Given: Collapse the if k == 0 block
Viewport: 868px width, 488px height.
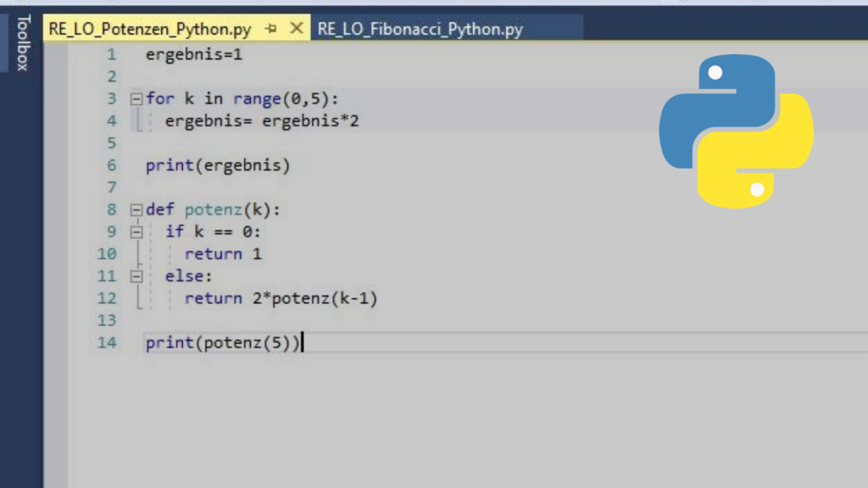Looking at the screenshot, I should click(136, 231).
